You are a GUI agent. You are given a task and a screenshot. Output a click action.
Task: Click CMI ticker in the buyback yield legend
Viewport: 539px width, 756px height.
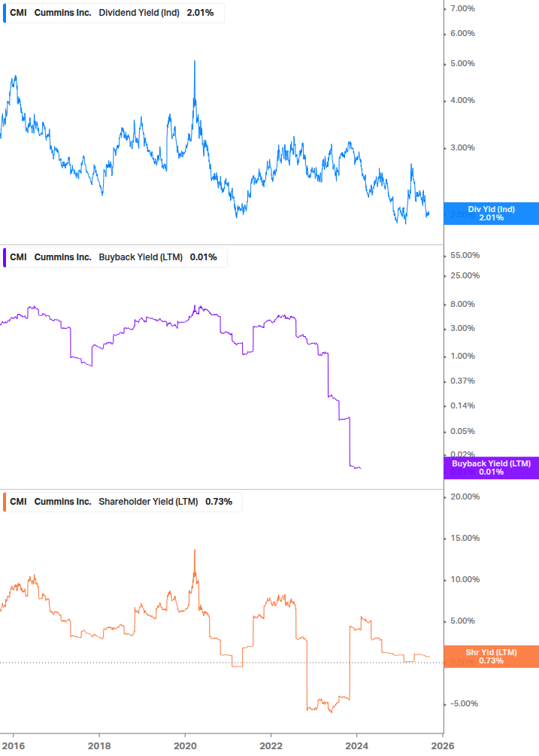pyautogui.click(x=18, y=257)
